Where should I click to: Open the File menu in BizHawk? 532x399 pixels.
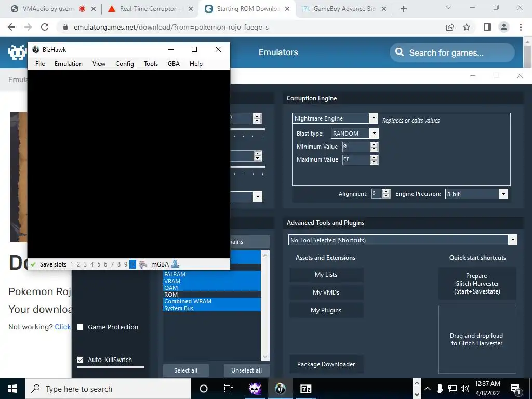[x=40, y=64]
